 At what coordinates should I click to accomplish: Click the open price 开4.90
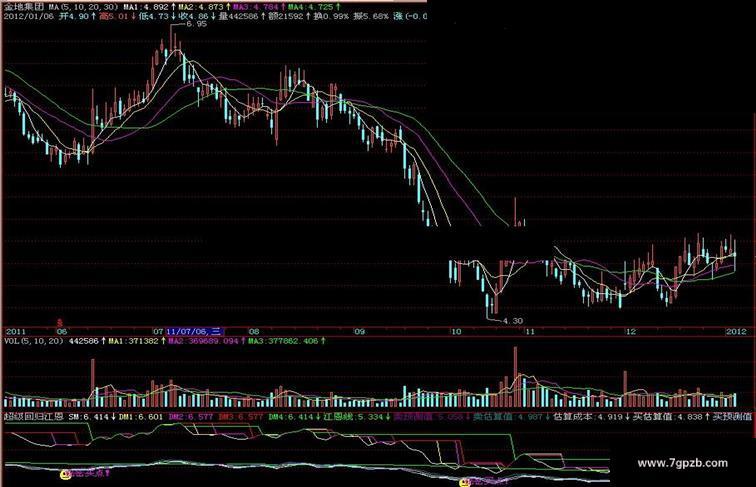(74, 16)
